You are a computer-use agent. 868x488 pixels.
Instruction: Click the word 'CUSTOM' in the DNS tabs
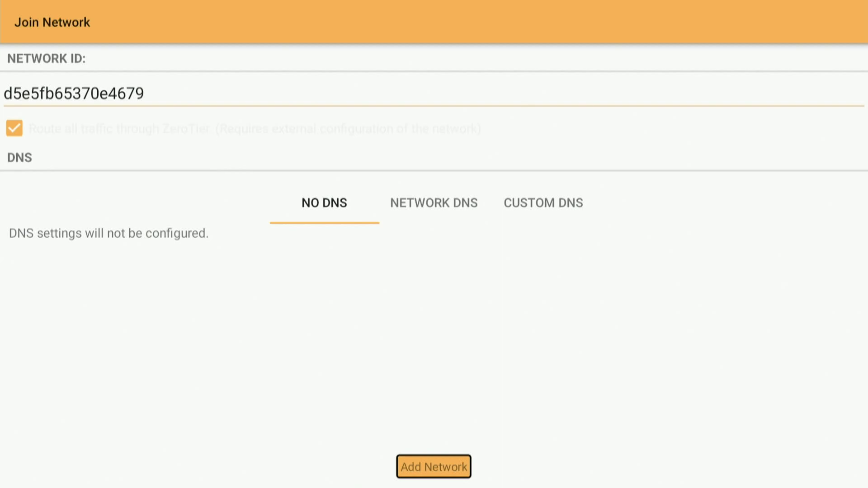529,203
